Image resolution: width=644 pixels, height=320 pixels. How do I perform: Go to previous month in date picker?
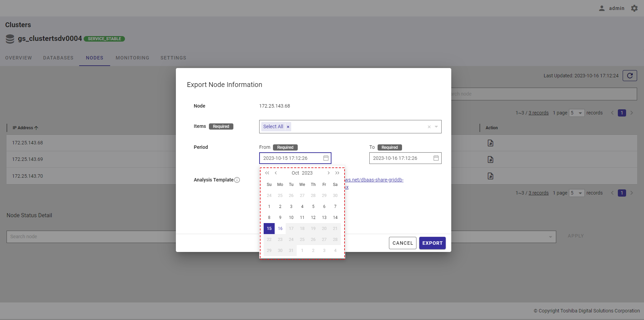276,173
